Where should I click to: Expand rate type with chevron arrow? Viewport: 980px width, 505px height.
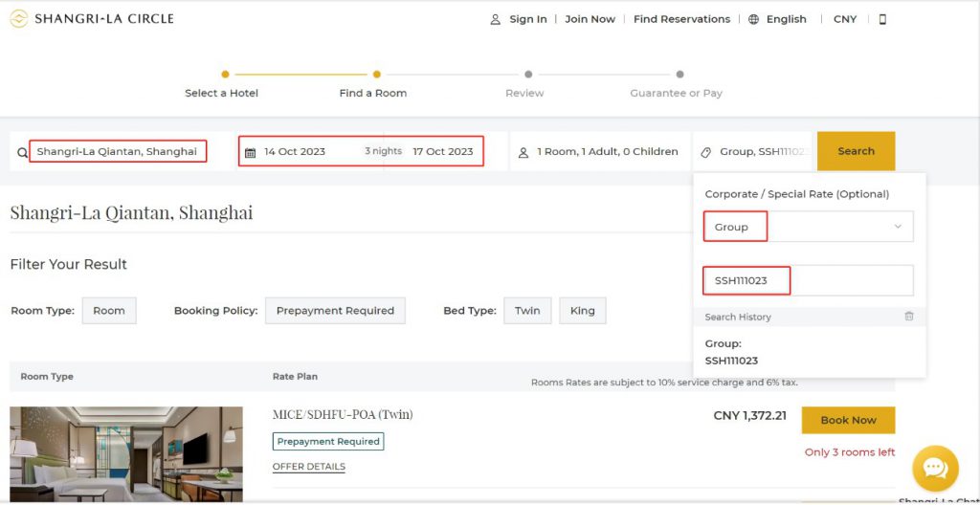point(898,227)
